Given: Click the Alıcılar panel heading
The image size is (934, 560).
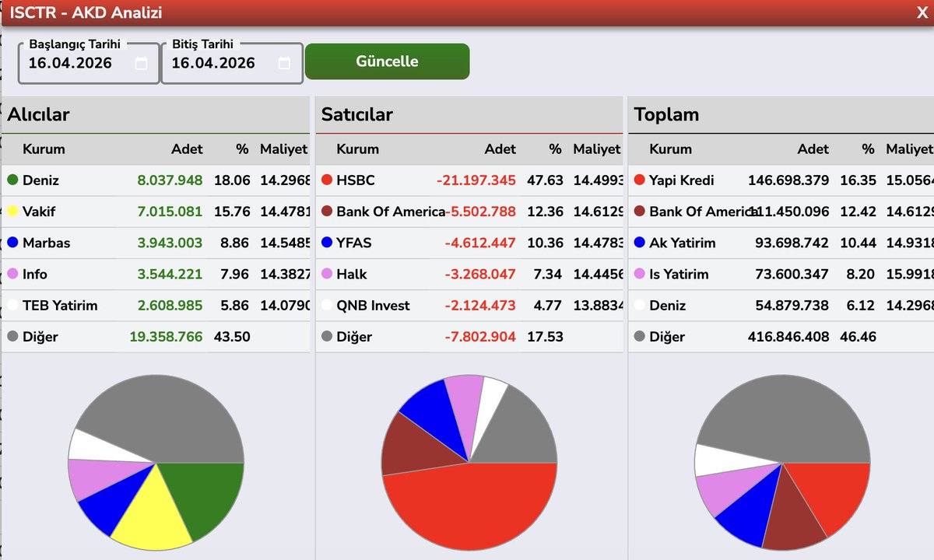Looking at the screenshot, I should pyautogui.click(x=38, y=114).
